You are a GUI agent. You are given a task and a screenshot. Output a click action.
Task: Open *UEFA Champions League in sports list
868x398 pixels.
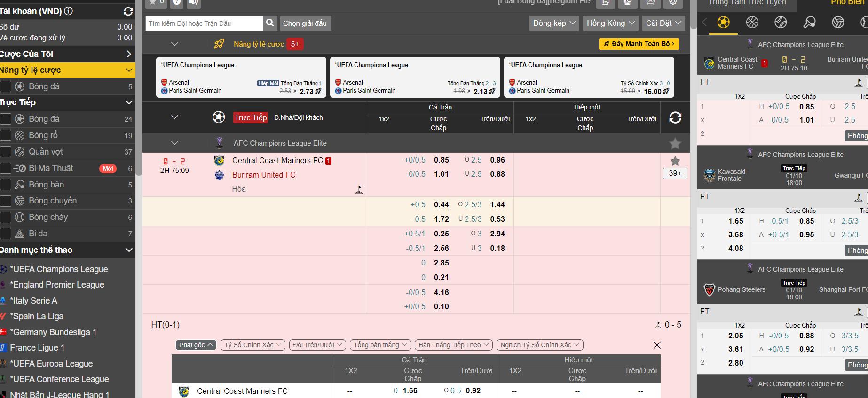click(x=59, y=269)
